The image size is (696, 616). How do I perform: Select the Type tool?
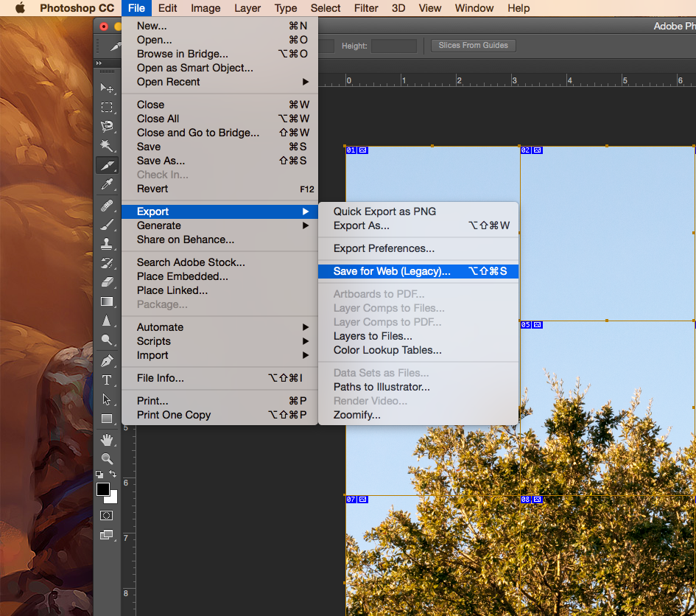pos(107,380)
